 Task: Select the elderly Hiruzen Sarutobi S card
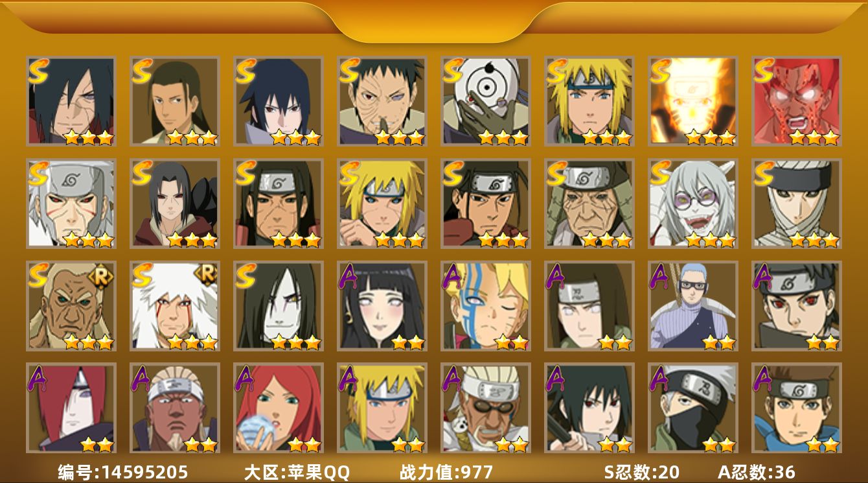coord(589,203)
